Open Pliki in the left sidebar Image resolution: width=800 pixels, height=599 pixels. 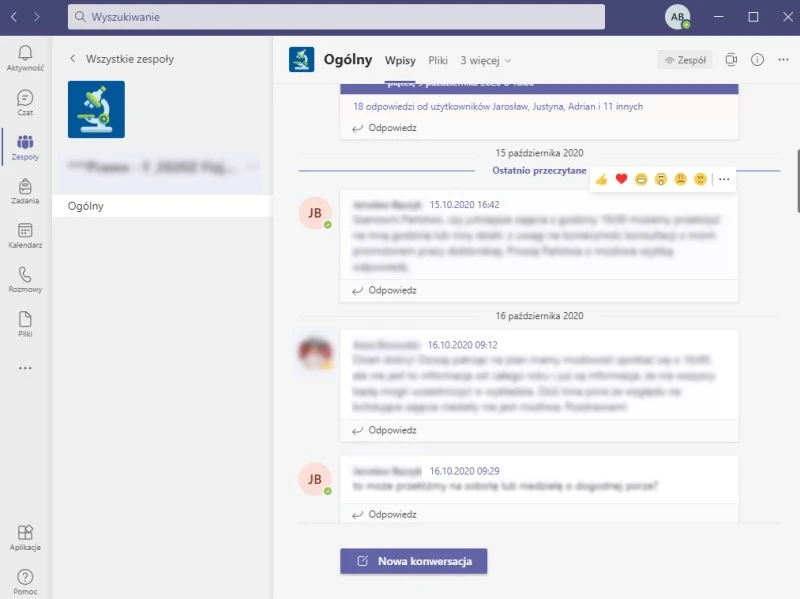25,323
